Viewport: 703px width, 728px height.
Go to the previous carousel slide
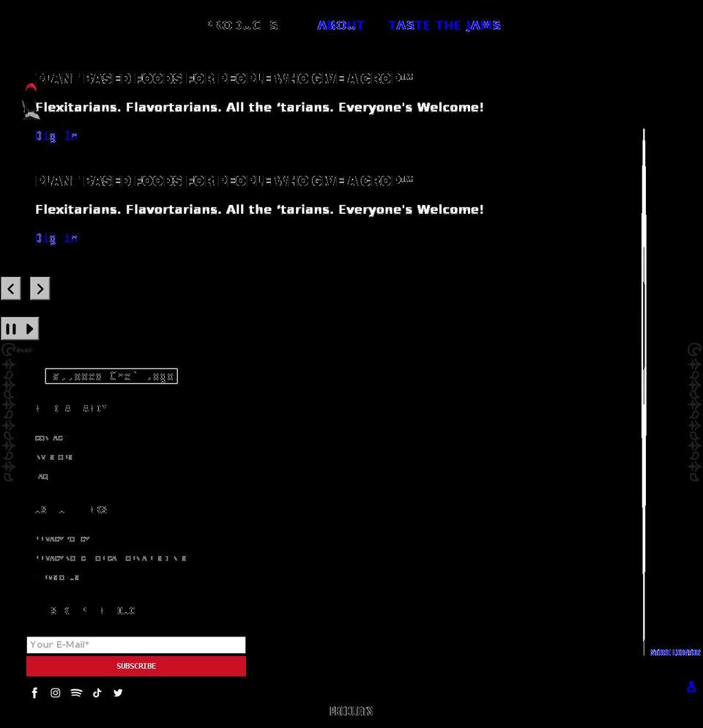click(11, 289)
